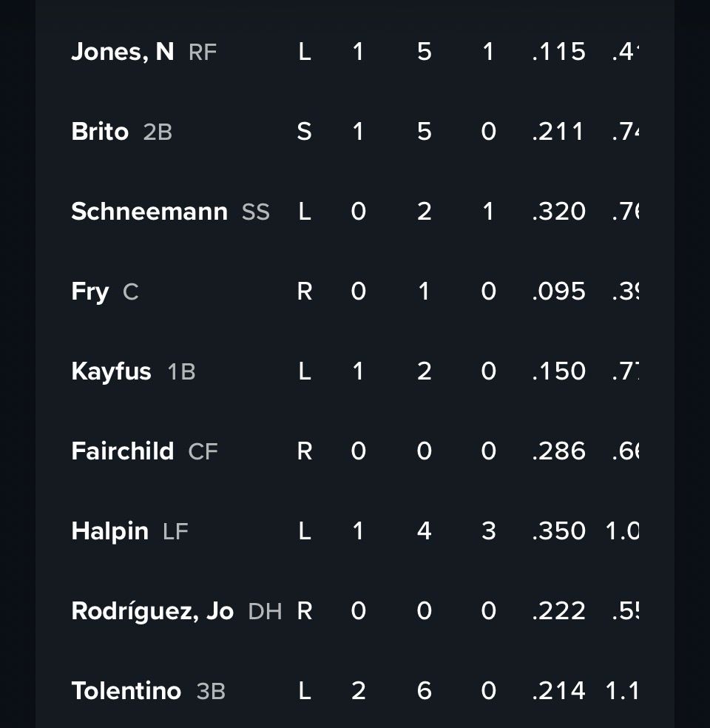Click the S bats indicator for Brito
This screenshot has width=710, height=728.
[x=304, y=132]
